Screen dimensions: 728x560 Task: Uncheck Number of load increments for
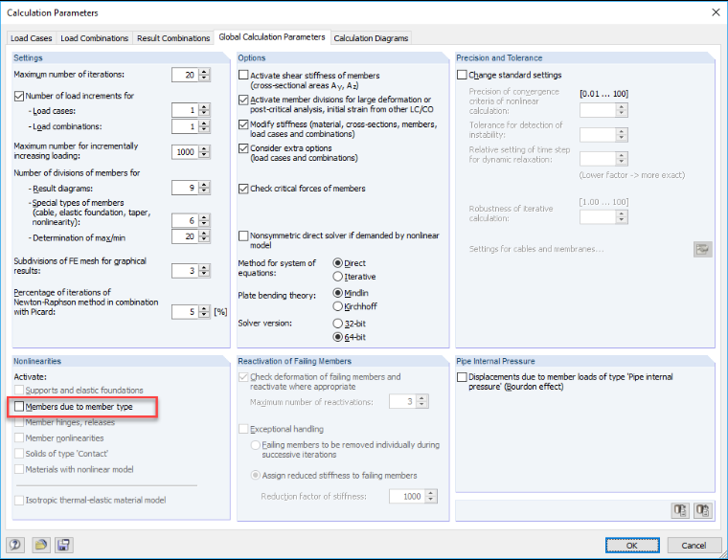(x=19, y=96)
